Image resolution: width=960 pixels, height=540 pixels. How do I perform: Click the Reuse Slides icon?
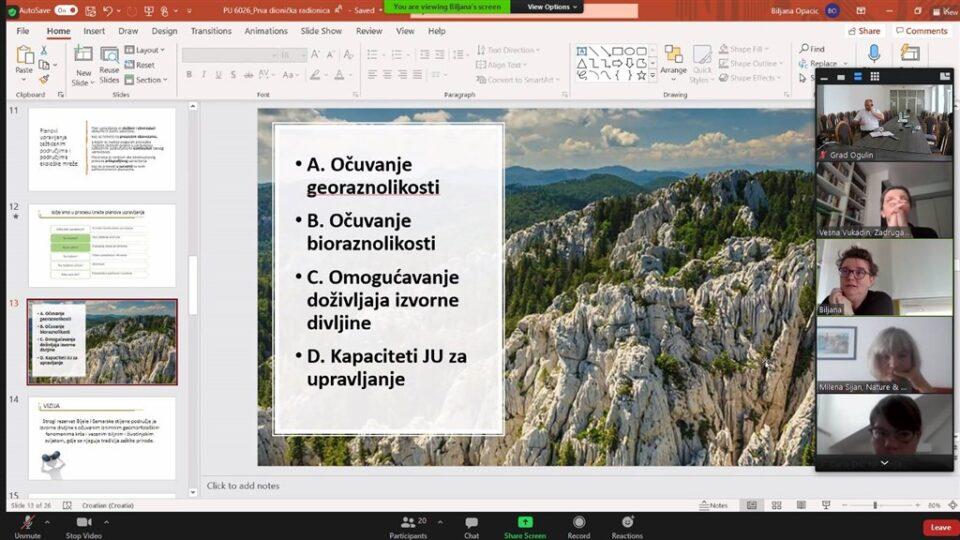[x=109, y=54]
